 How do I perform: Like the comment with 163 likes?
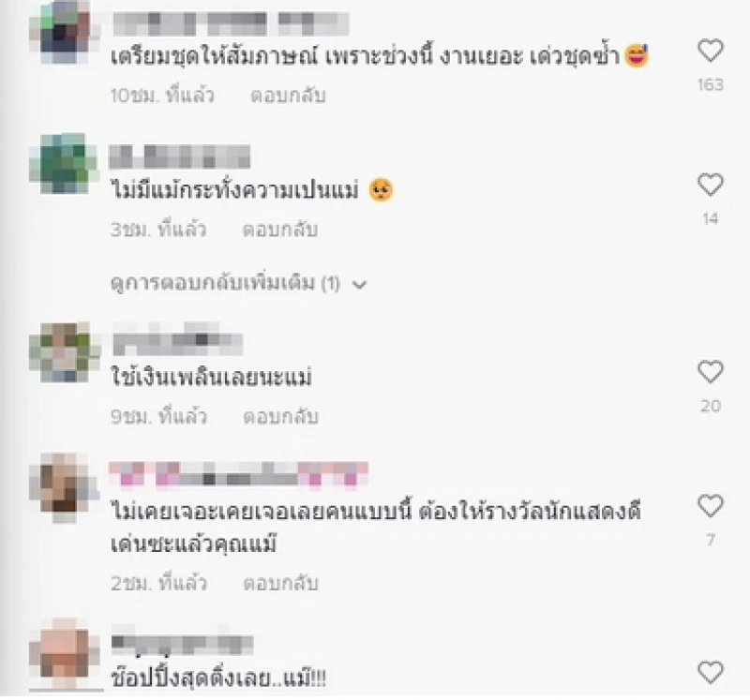[711, 51]
